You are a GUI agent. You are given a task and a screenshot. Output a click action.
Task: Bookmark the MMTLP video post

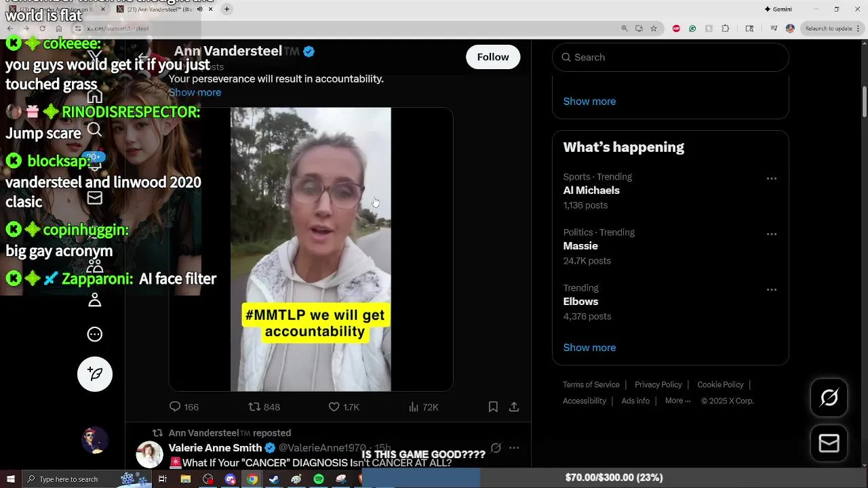pyautogui.click(x=493, y=407)
